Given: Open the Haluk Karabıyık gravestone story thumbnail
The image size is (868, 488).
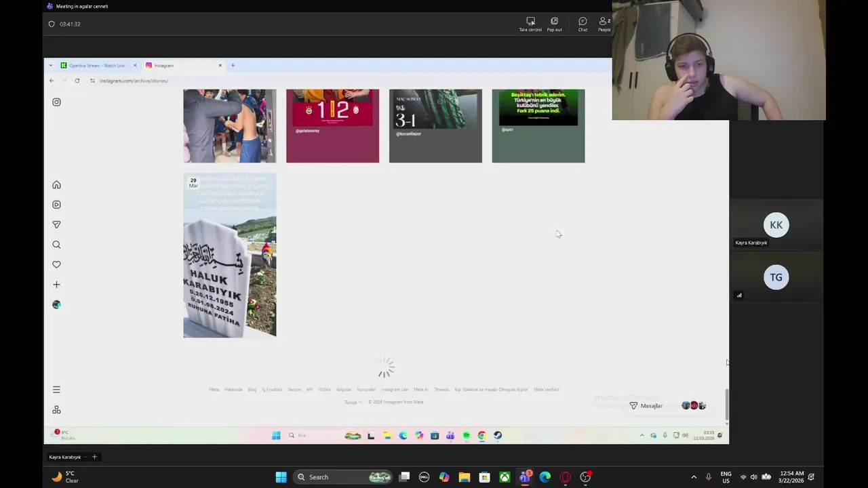Looking at the screenshot, I should pos(229,255).
